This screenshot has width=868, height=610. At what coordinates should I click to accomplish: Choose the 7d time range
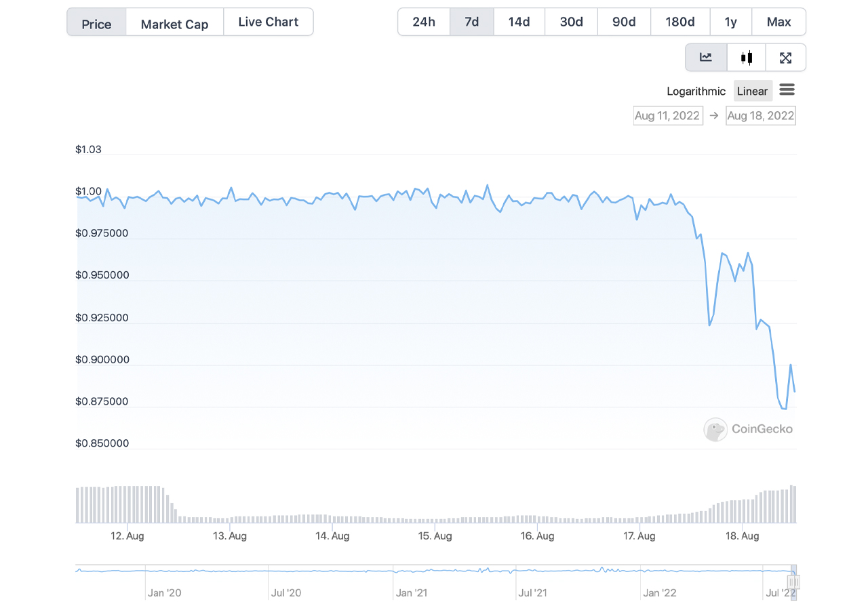472,22
